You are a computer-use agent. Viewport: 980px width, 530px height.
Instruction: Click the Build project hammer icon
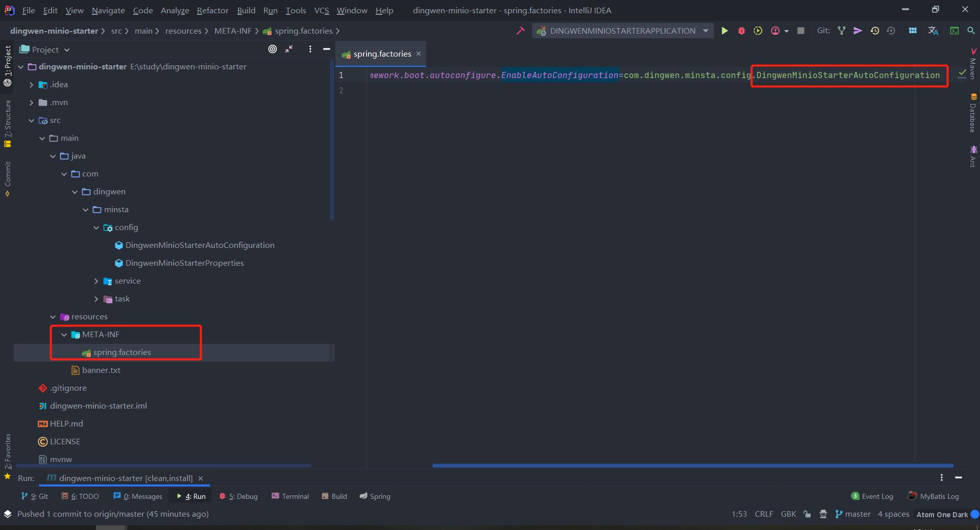(x=521, y=31)
